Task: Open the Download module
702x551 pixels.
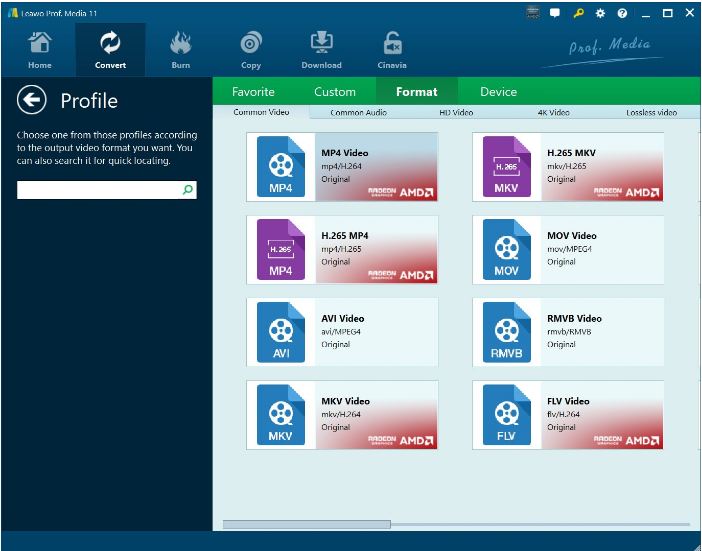Action: (x=321, y=50)
